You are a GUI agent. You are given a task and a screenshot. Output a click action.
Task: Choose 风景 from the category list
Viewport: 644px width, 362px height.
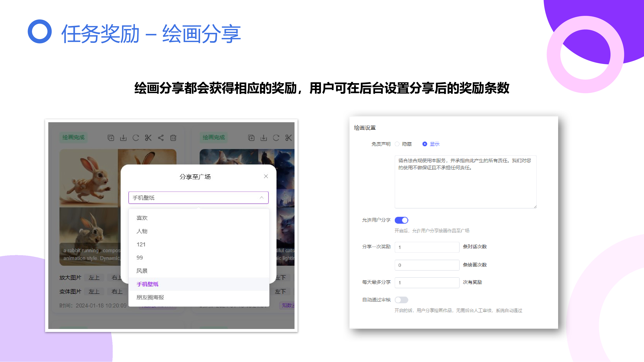tap(142, 271)
